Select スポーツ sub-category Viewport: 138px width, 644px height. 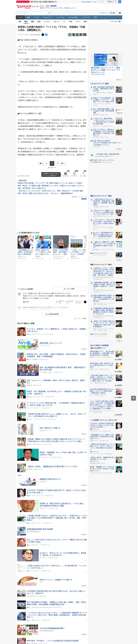[x=56, y=21]
